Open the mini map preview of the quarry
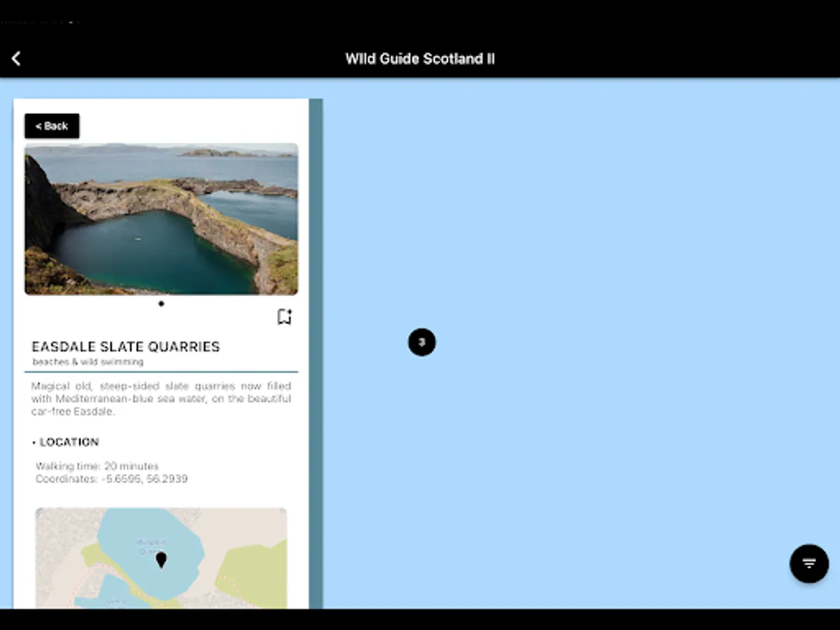The image size is (840, 630). (161, 558)
